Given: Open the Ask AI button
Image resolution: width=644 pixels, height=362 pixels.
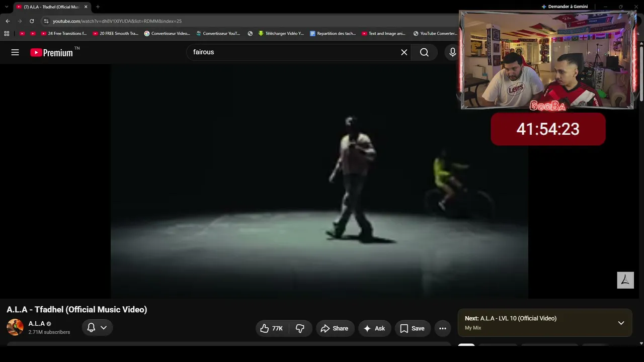Looking at the screenshot, I should [374, 328].
